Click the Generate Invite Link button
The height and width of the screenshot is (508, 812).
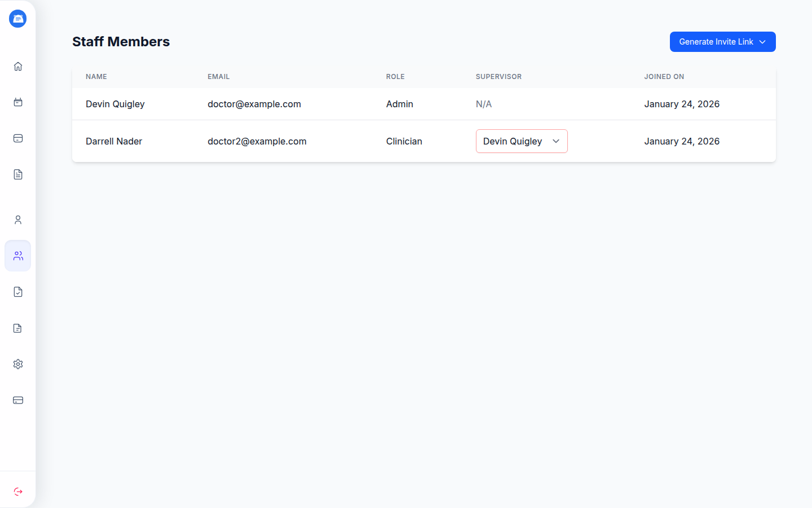pyautogui.click(x=716, y=41)
